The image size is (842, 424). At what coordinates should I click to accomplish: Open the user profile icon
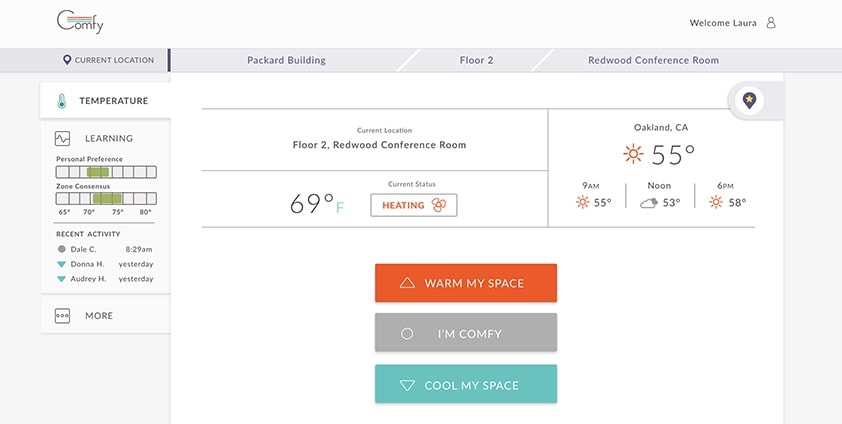click(x=771, y=23)
